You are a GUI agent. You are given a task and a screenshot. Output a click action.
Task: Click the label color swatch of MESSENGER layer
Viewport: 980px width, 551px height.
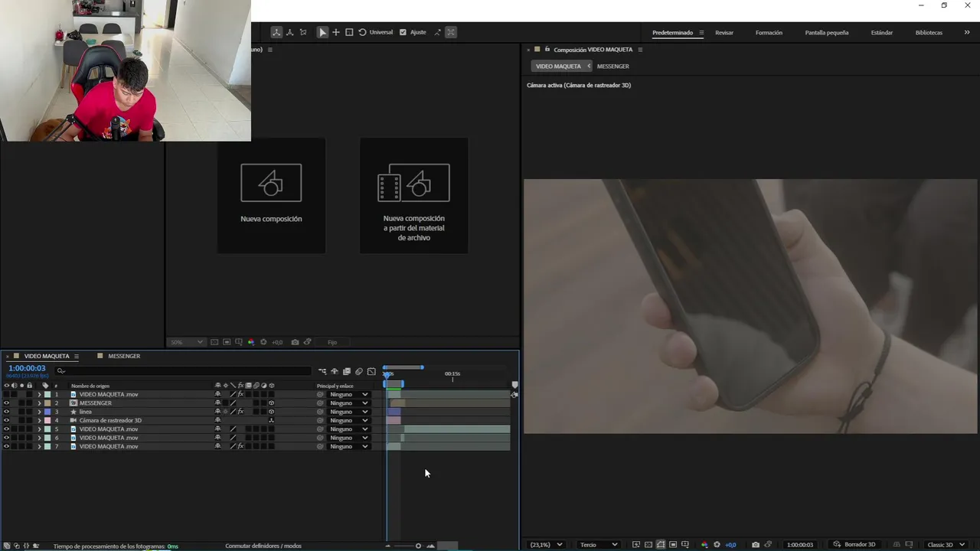click(x=47, y=403)
